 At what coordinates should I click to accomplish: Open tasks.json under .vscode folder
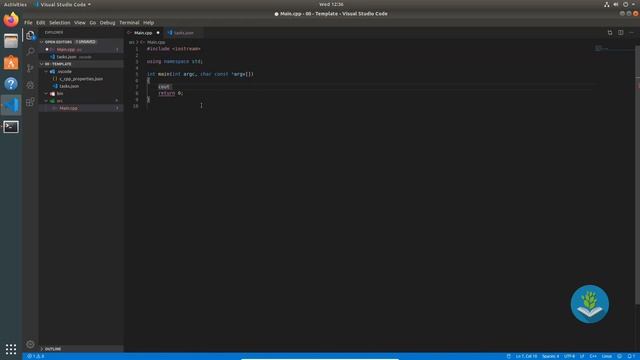(x=81, y=86)
